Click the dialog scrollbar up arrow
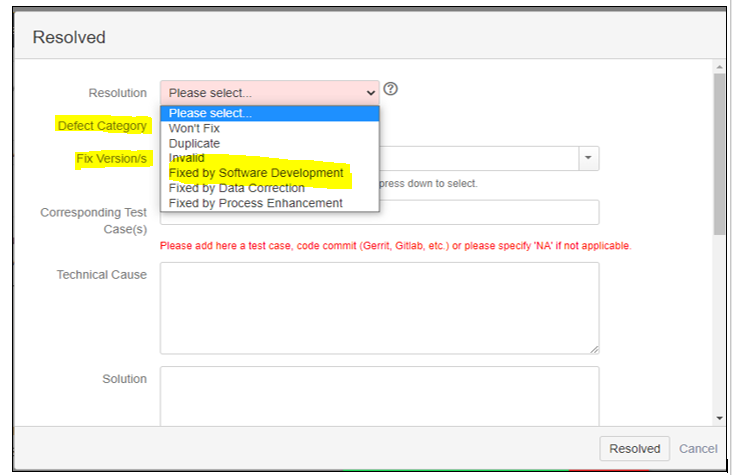This screenshot has height=475, width=732. point(719,67)
